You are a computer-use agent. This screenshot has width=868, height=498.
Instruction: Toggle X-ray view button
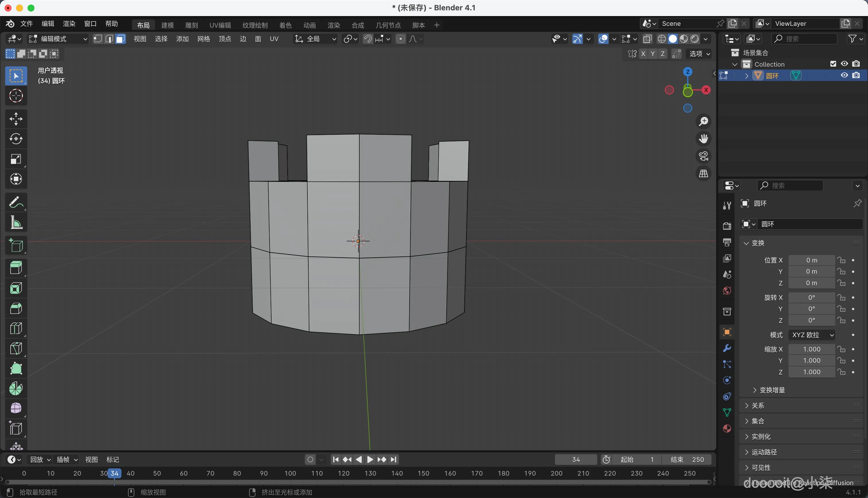click(647, 39)
